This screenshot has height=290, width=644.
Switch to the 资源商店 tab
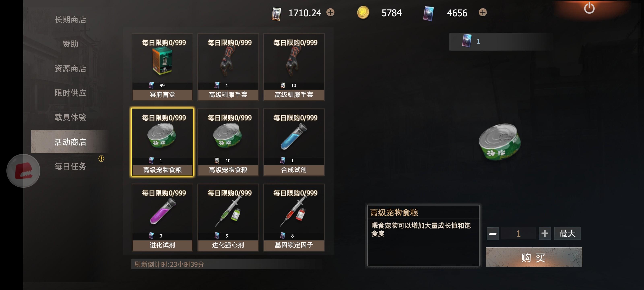70,68
